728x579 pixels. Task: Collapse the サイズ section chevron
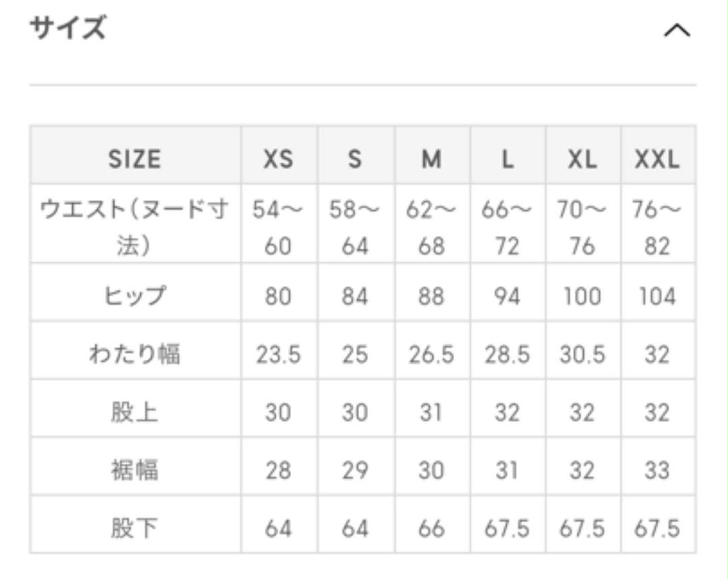point(677,30)
